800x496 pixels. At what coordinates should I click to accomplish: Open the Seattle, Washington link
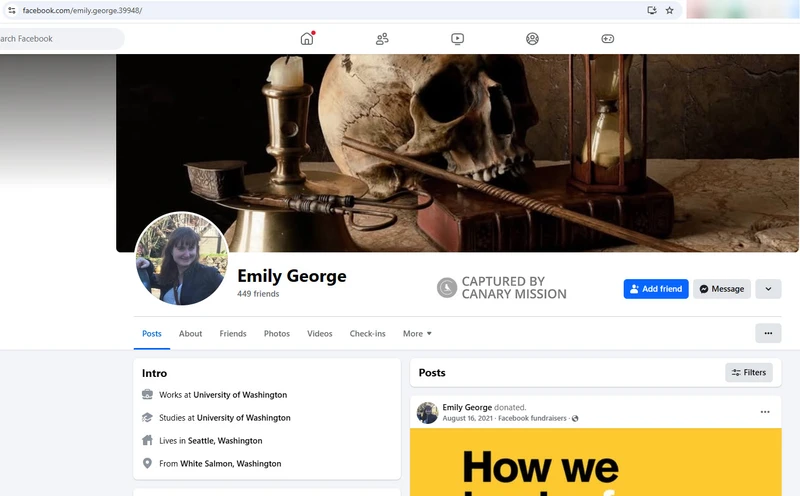pos(225,441)
